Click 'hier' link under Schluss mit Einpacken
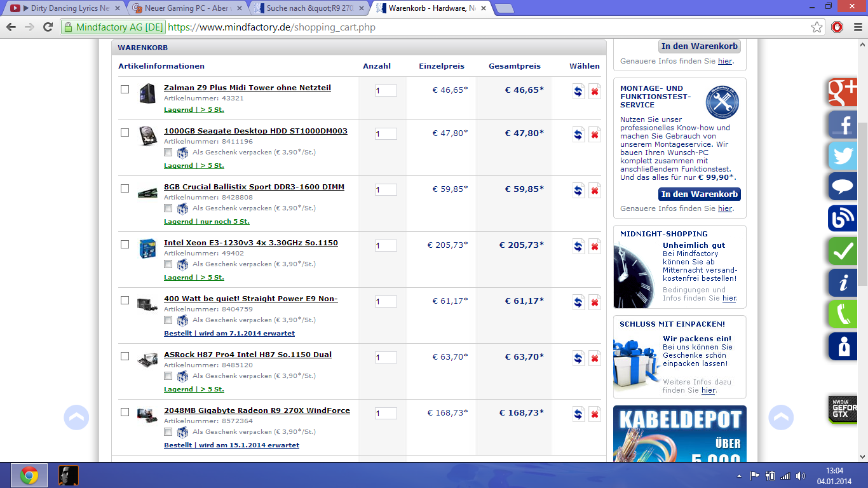The width and height of the screenshot is (868, 488). point(709,390)
